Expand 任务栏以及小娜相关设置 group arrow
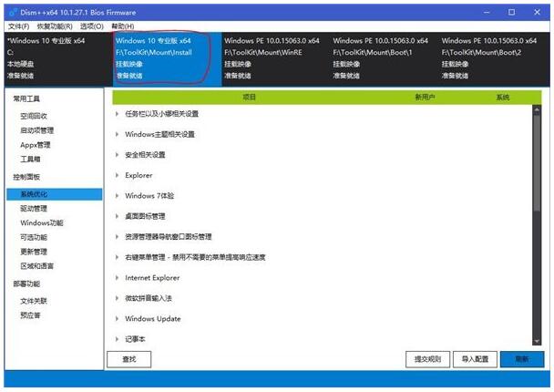 (117, 114)
